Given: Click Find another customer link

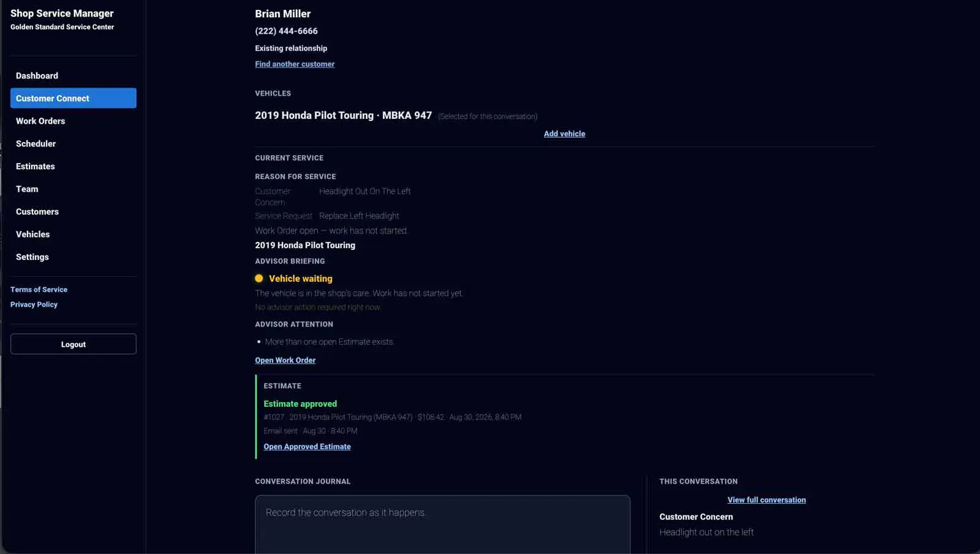Looking at the screenshot, I should tap(295, 64).
